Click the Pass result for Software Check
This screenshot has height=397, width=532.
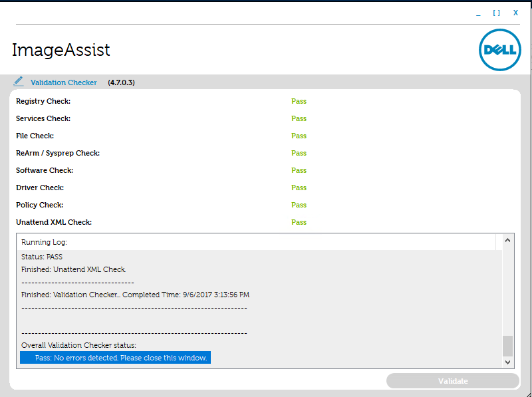tap(299, 170)
